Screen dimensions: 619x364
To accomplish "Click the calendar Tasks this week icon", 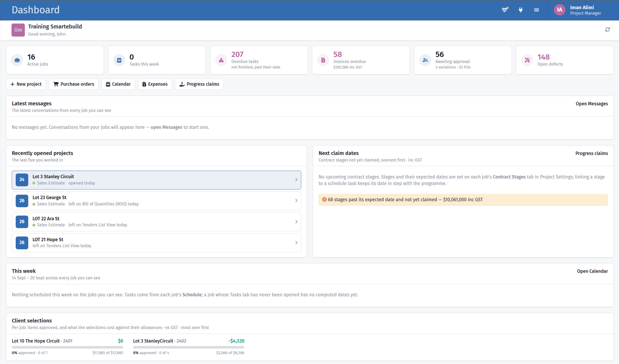I will (x=119, y=60).
